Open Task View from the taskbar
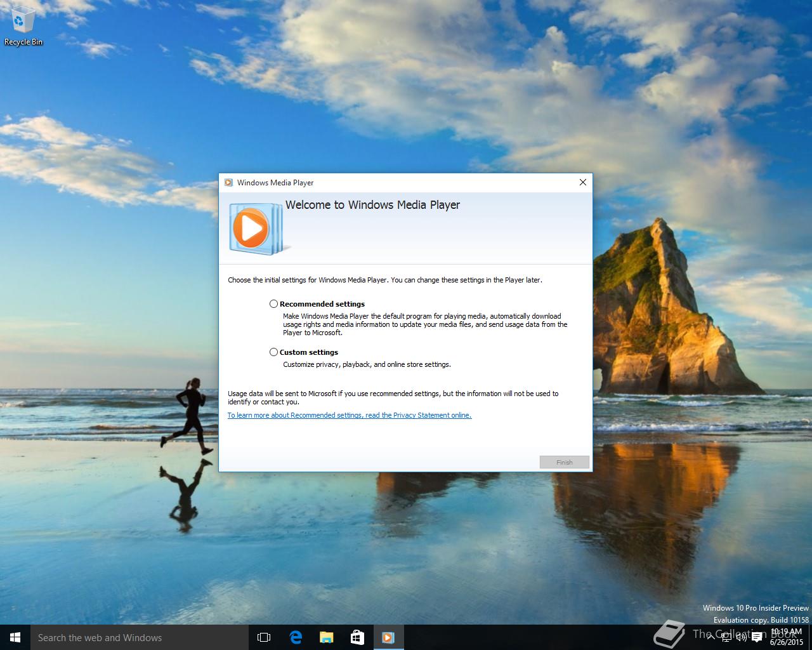 [x=264, y=637]
